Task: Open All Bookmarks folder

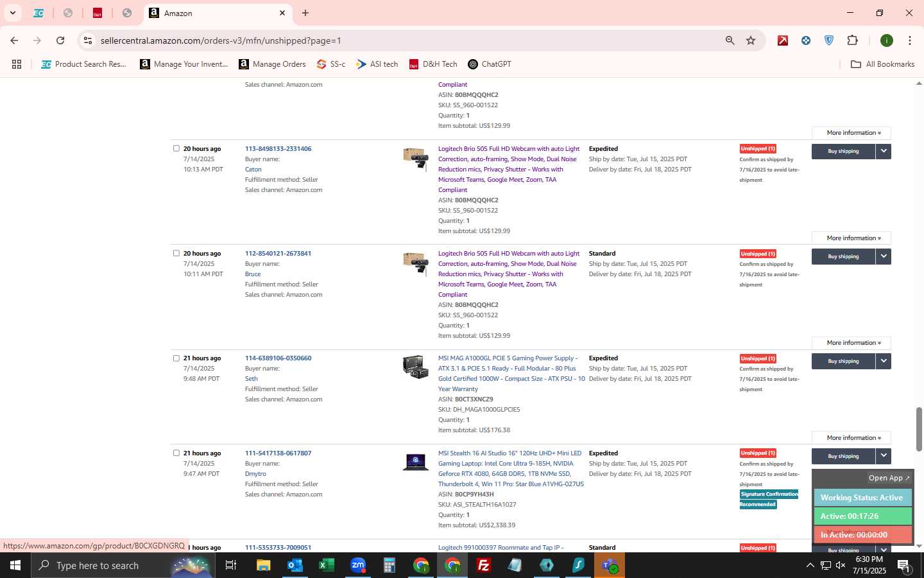Action: point(882,64)
